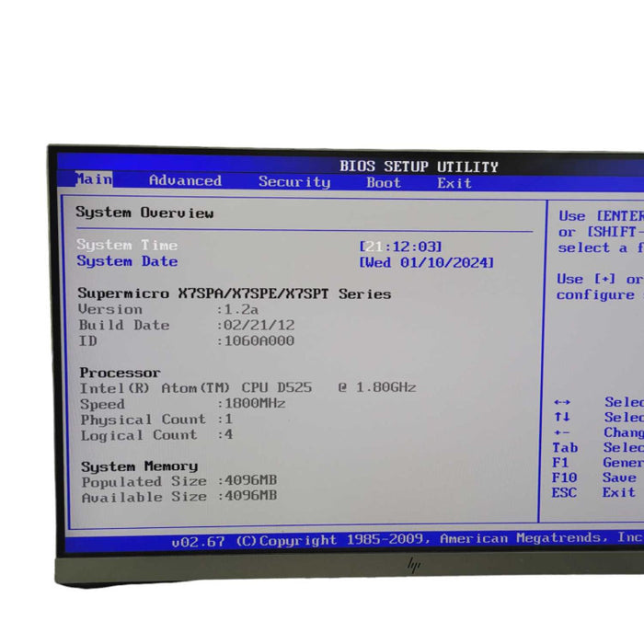
Task: Click the HP logo on monitor bezel
Action: (414, 565)
